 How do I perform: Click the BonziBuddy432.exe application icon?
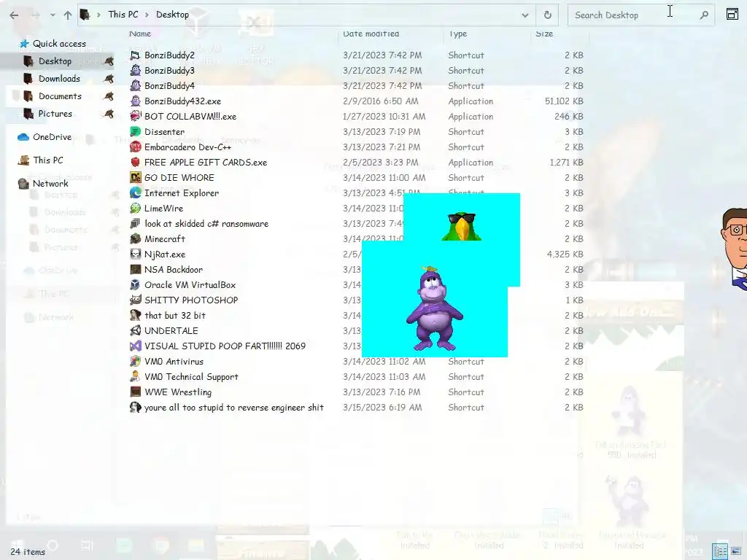(x=135, y=101)
